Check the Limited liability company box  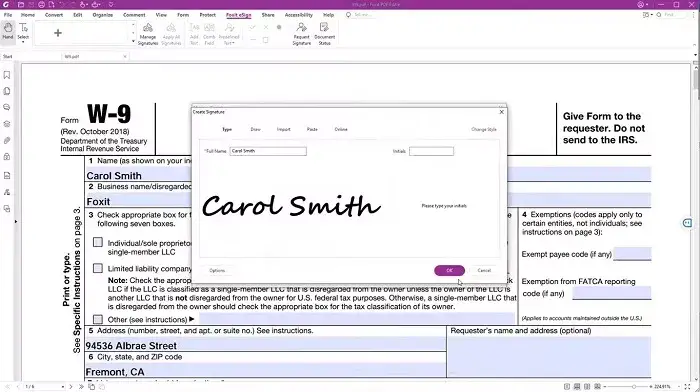tap(98, 268)
